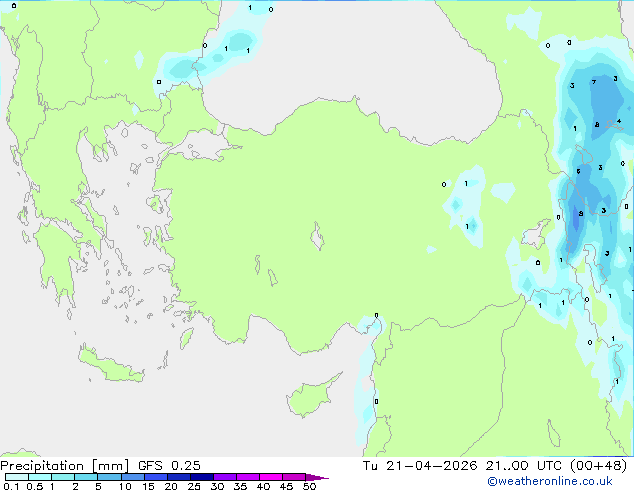Viewport: 634px width, 490px height.
Task: Click the above-50 mm arrow legend tip
Action: (317, 477)
